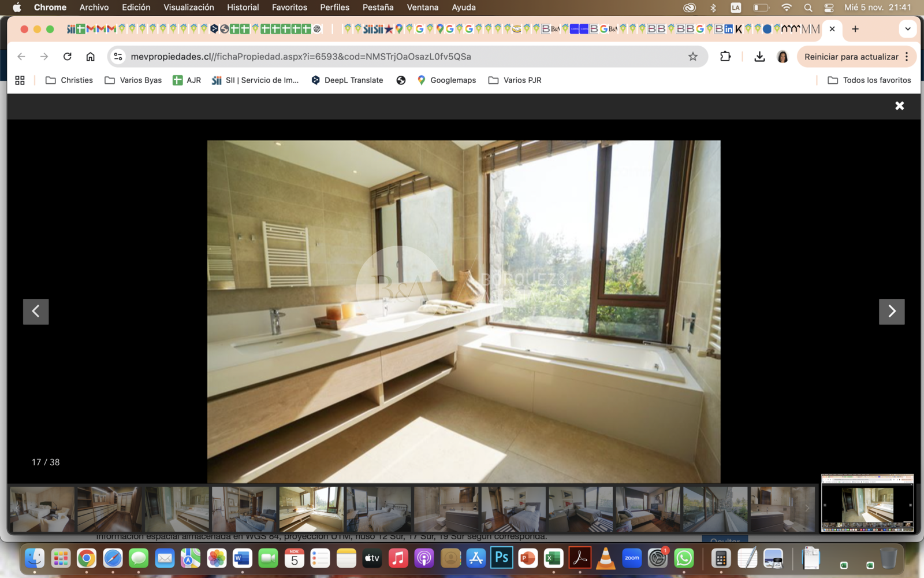Click Reiniciar para actualizar button
This screenshot has width=924, height=578.
851,57
